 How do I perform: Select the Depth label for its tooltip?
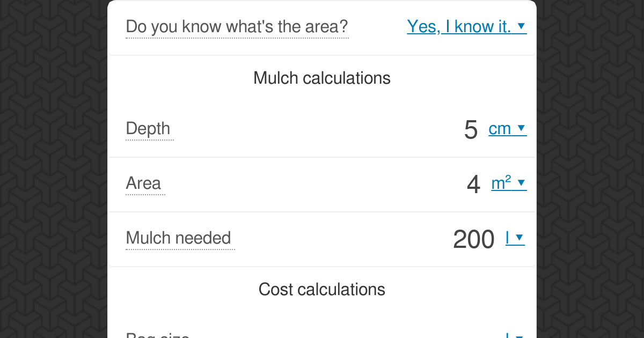pos(149,129)
